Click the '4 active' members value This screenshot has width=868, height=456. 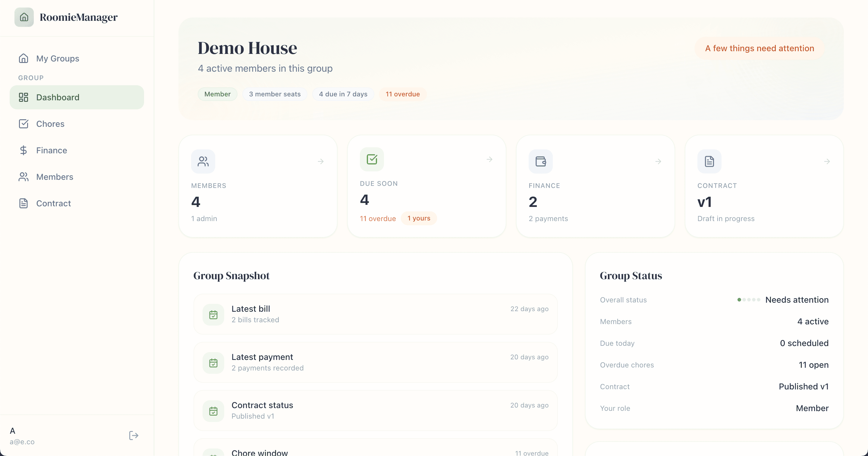[x=813, y=322]
